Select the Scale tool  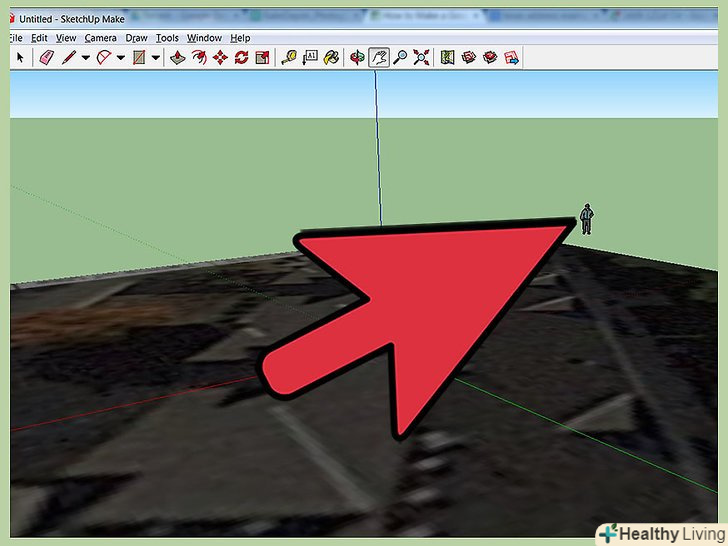pos(262,58)
